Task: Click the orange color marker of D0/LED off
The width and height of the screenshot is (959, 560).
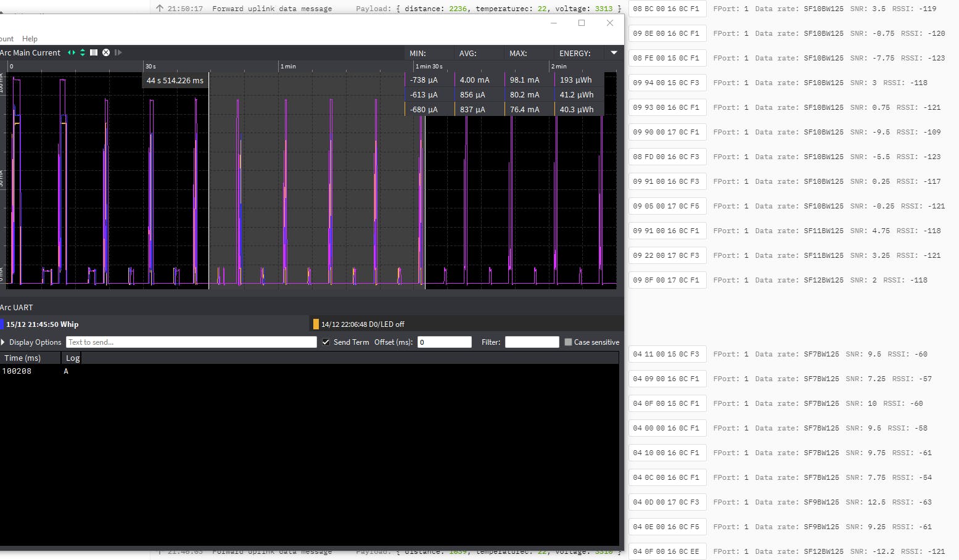Action: coord(316,324)
